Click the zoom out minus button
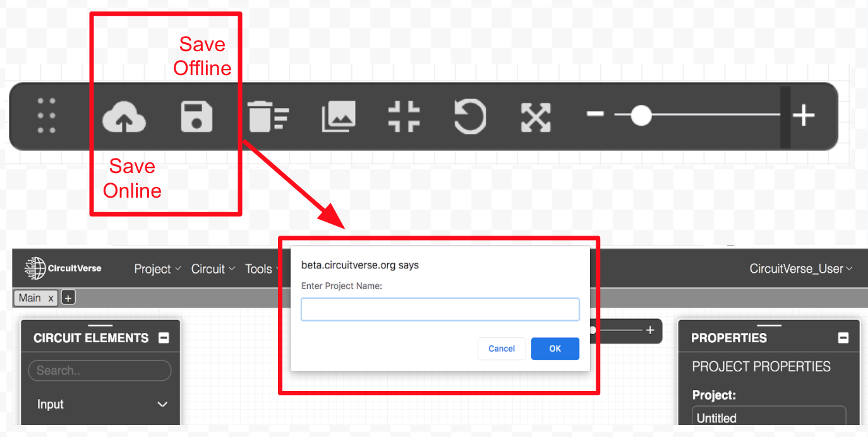Viewport: 868px width, 437px height. [595, 114]
